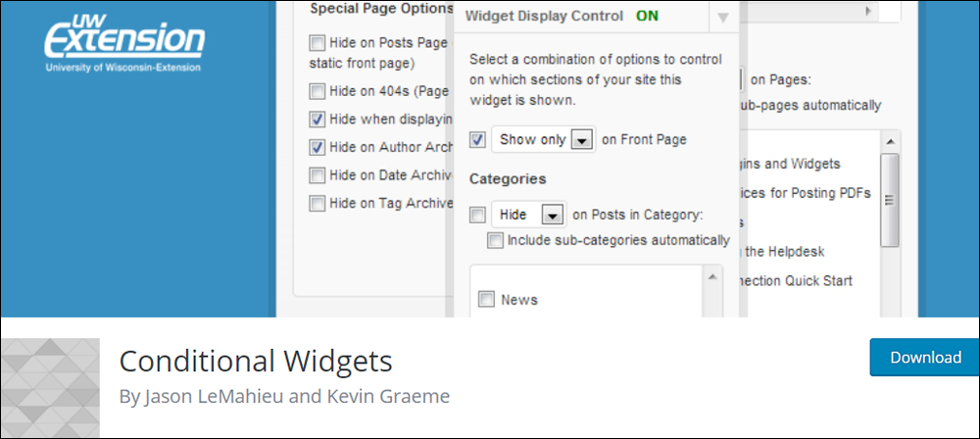980x439 pixels.
Task: Check Include sub-categories automatically
Action: tap(495, 240)
